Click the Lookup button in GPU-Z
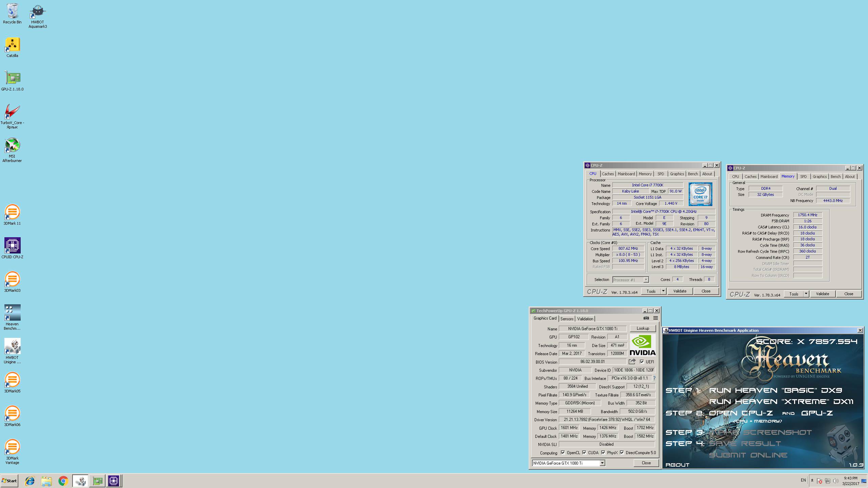The width and height of the screenshot is (868, 488). coord(643,328)
